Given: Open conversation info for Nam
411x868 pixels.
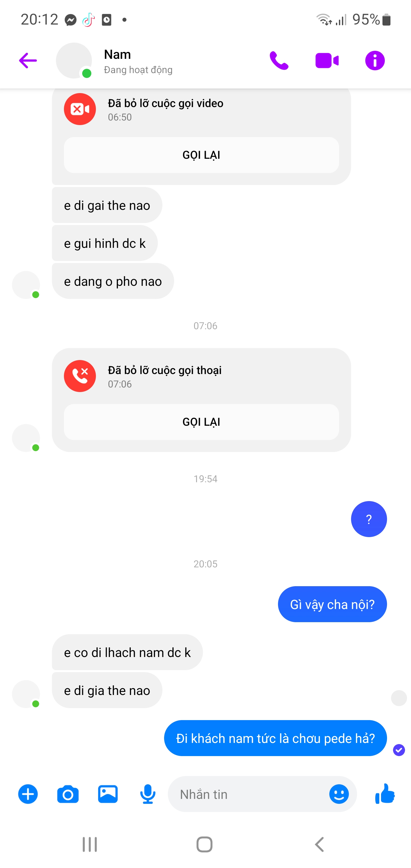Looking at the screenshot, I should 375,61.
